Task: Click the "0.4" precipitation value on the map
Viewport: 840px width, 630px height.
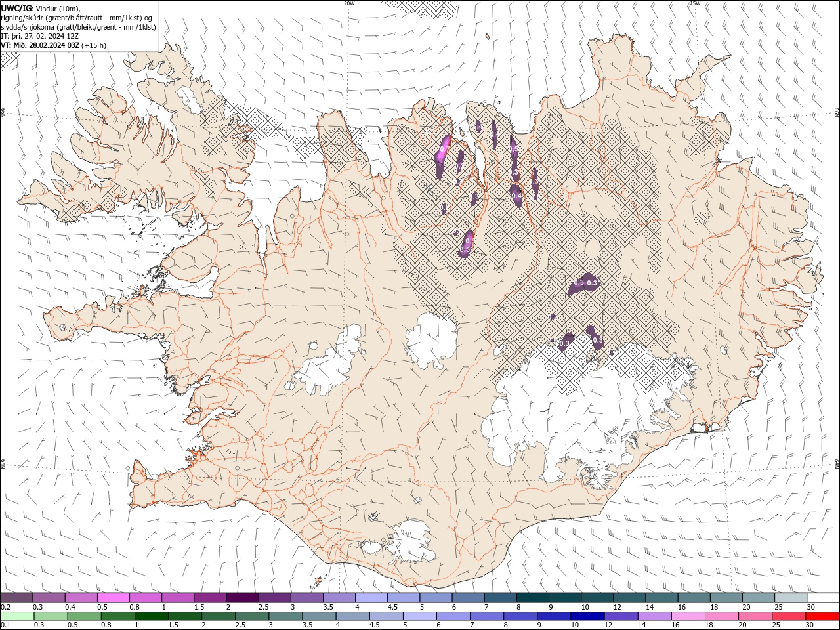Action: point(516,196)
